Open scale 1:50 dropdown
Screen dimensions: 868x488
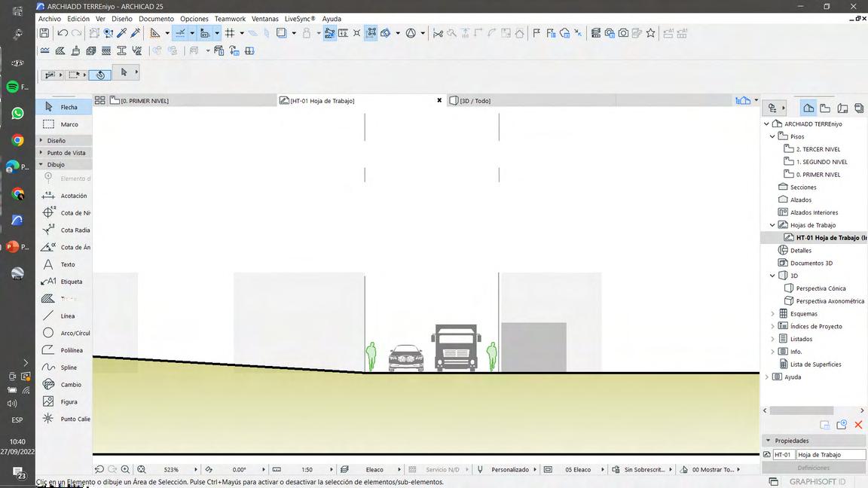tap(307, 469)
